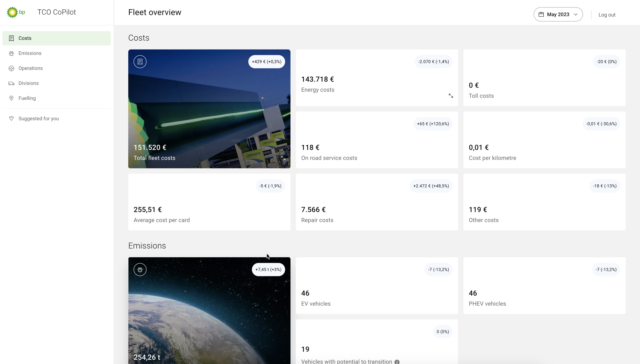Open the Costs menu item
The image size is (640, 364).
56,38
